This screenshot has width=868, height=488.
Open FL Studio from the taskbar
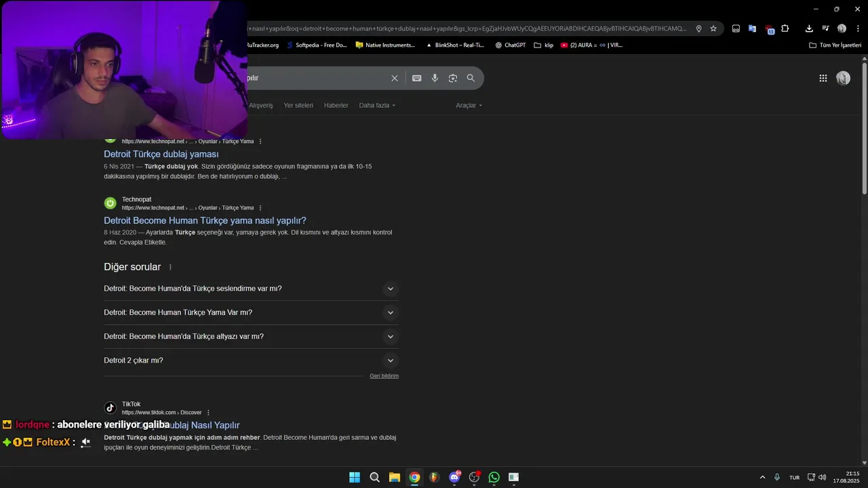click(434, 477)
